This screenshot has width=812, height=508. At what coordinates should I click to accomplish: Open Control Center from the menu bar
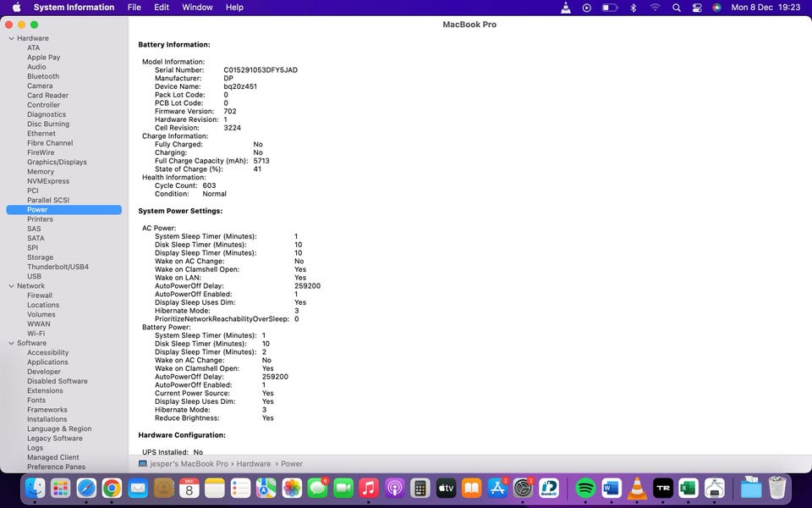[x=697, y=8]
